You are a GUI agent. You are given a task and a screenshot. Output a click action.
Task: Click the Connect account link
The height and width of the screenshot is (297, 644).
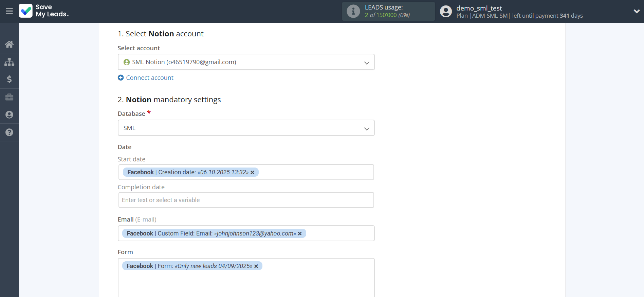coord(149,78)
